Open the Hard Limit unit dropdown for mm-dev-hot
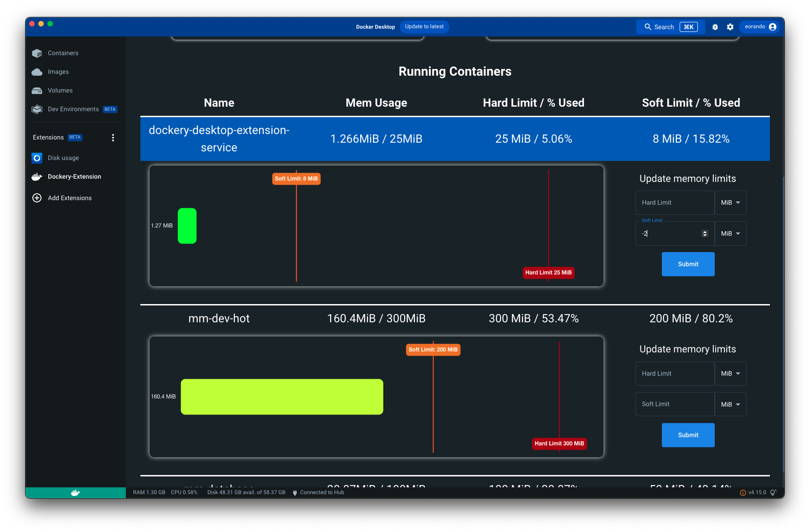 731,374
